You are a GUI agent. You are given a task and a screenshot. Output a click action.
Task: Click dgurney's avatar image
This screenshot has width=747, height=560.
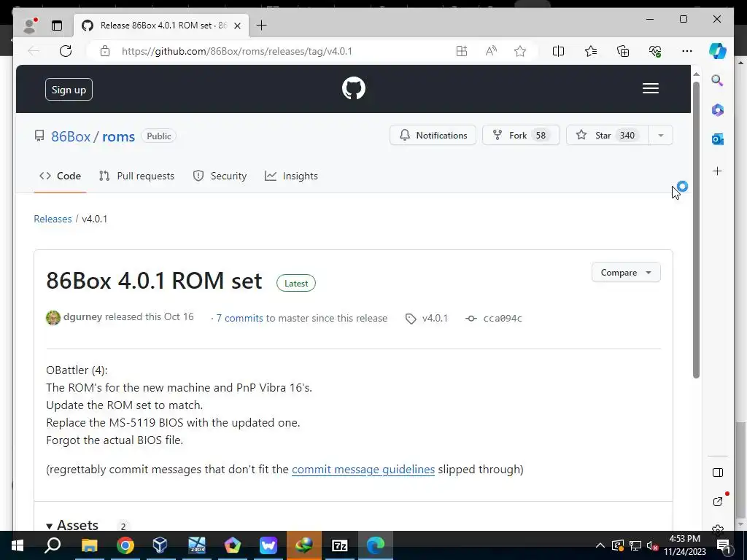(53, 318)
